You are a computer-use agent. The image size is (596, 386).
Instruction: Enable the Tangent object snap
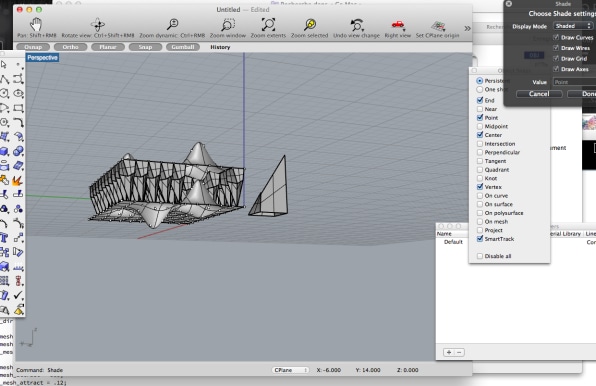(480, 161)
